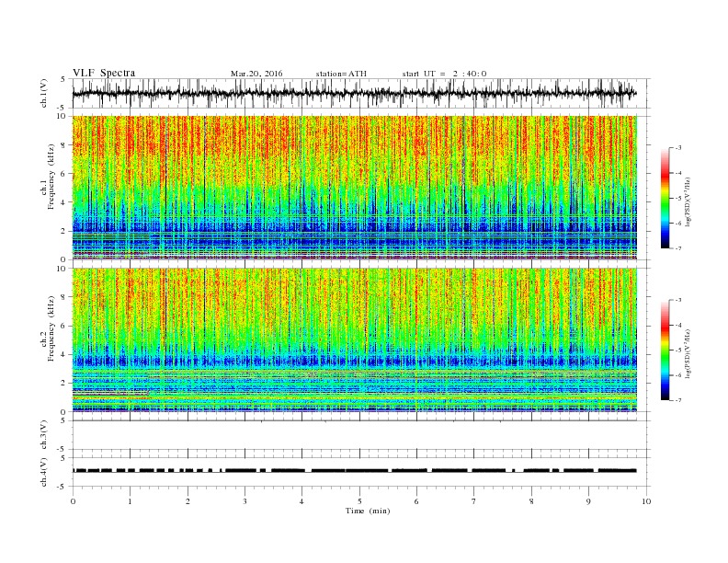Viewport: 728px width, 563px height.
Task: Click the ch.2 spectrogram color scale bar
Action: (665, 350)
